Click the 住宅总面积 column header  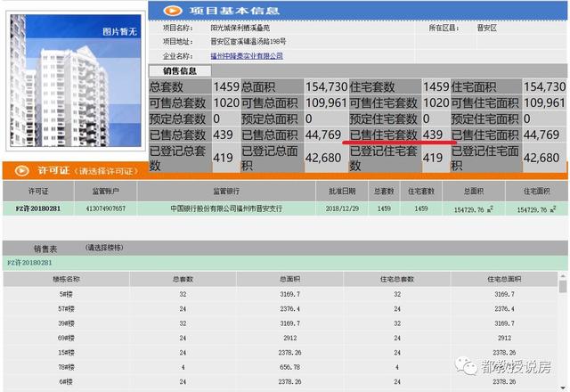504,279
